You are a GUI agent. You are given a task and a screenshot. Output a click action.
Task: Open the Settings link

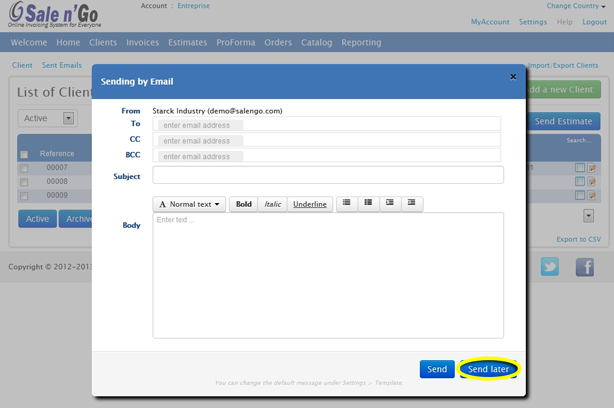(x=533, y=22)
